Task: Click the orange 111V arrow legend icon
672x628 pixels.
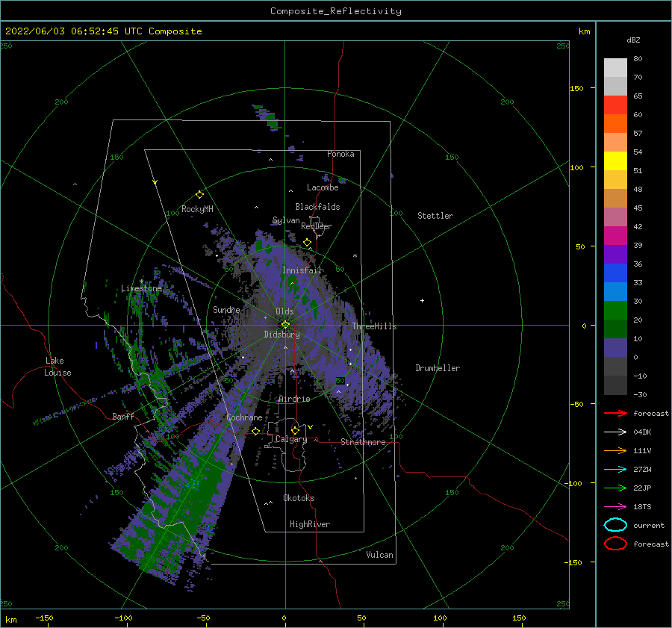Action: coord(615,450)
